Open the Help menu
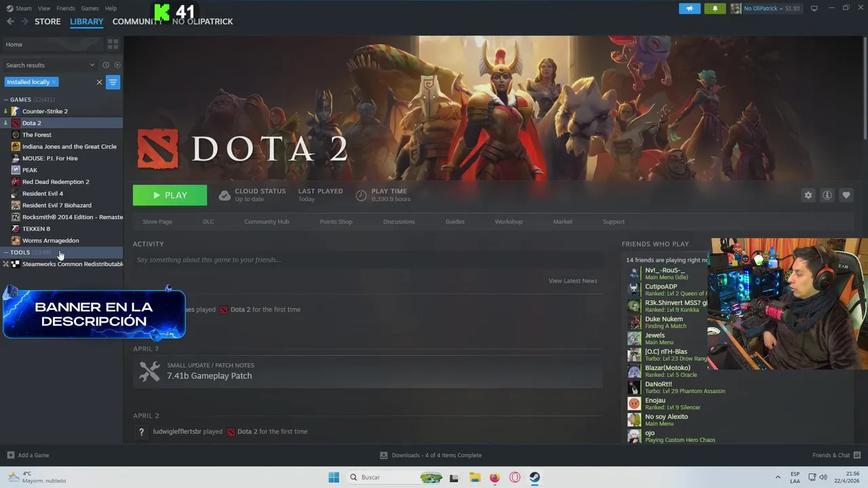Screen dimensions: 868x488 (111, 8)
